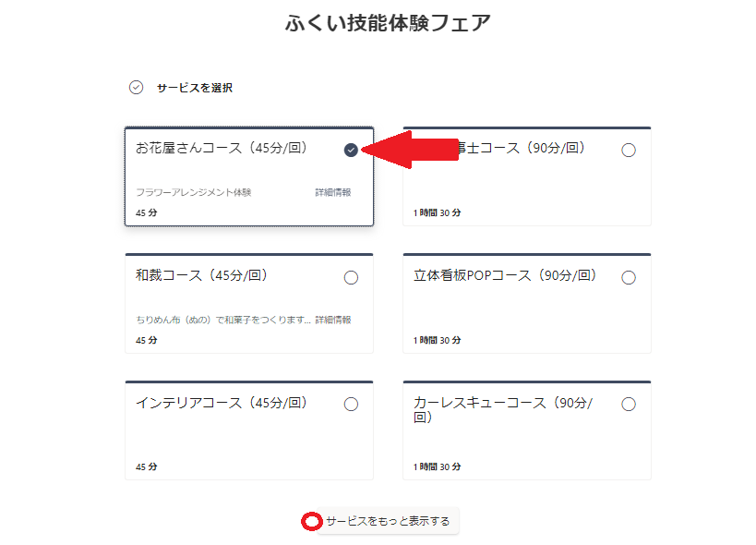Click the ふくい技能体験フェア page title
756x545 pixels.
388,23
